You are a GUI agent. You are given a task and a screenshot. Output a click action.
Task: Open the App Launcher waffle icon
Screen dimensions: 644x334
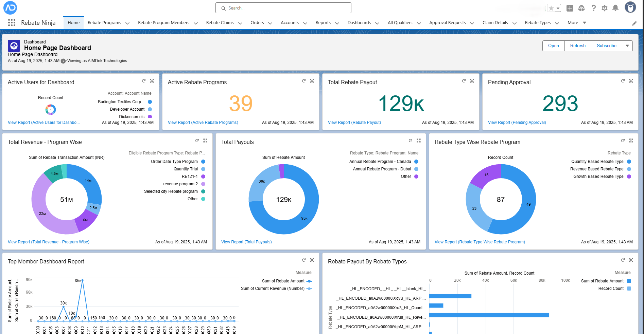(11, 22)
